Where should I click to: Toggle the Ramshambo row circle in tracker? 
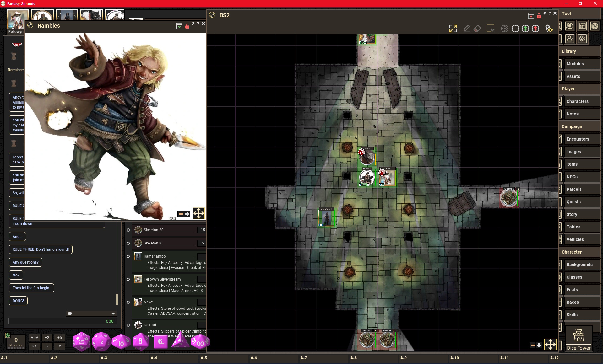click(x=128, y=256)
